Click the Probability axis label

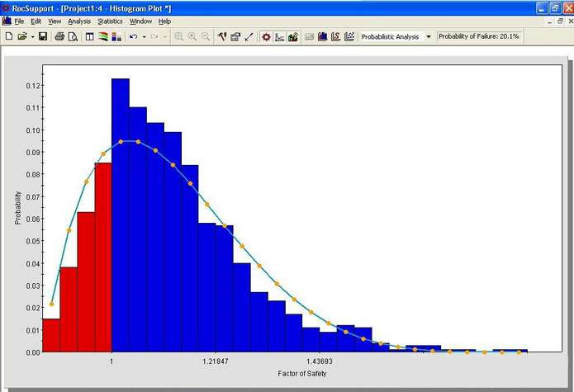pyautogui.click(x=17, y=208)
